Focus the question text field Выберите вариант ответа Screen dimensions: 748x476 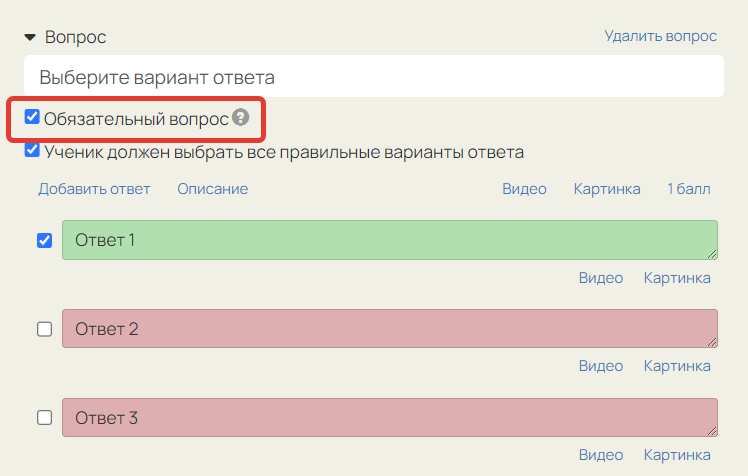tap(374, 76)
